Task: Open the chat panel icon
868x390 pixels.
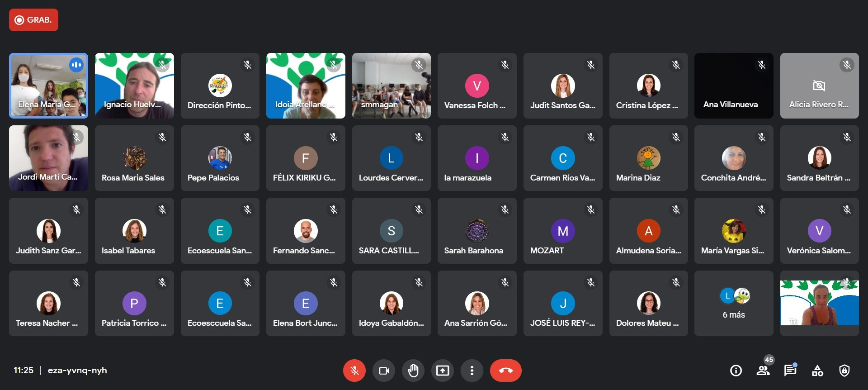Action: coord(790,371)
